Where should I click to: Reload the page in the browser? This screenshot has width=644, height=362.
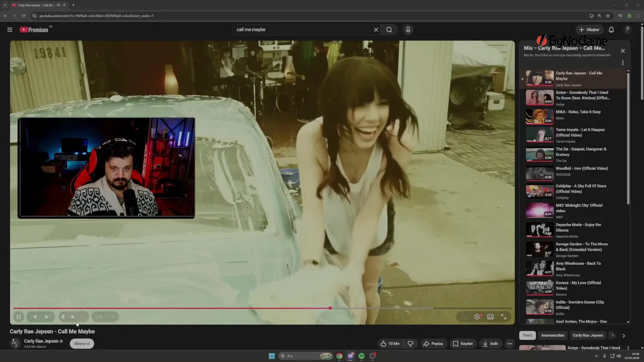coord(23,16)
